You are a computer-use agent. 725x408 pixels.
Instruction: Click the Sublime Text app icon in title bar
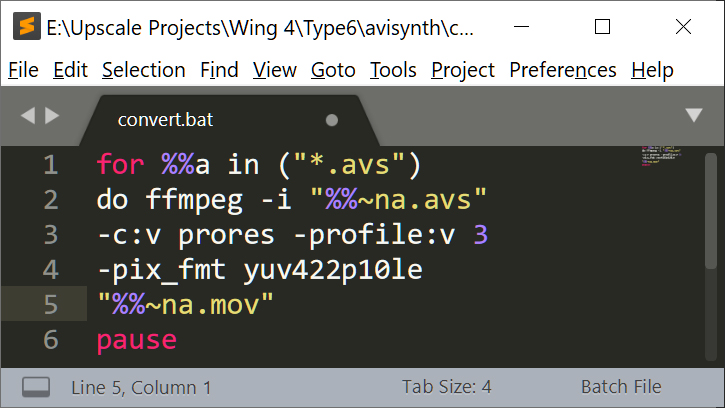click(x=26, y=26)
